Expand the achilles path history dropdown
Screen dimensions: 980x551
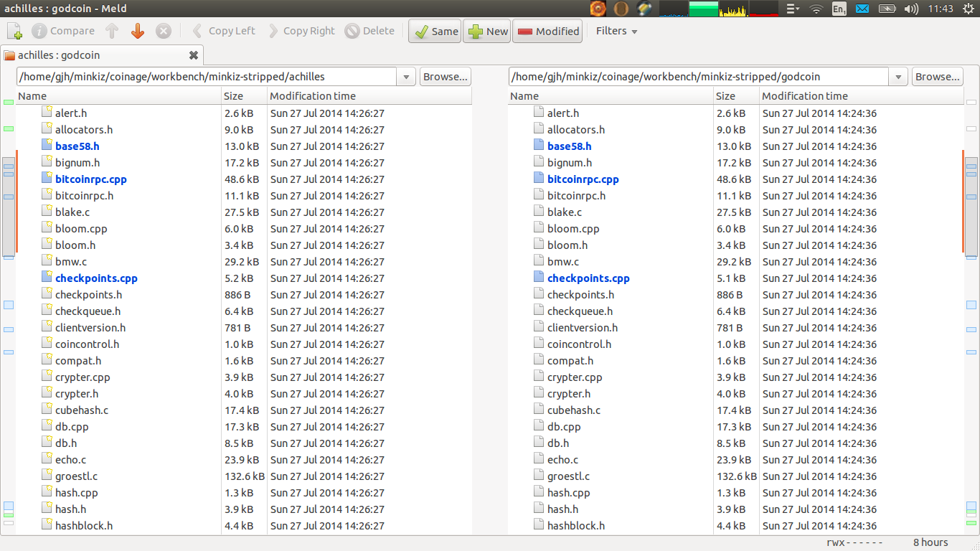(406, 77)
